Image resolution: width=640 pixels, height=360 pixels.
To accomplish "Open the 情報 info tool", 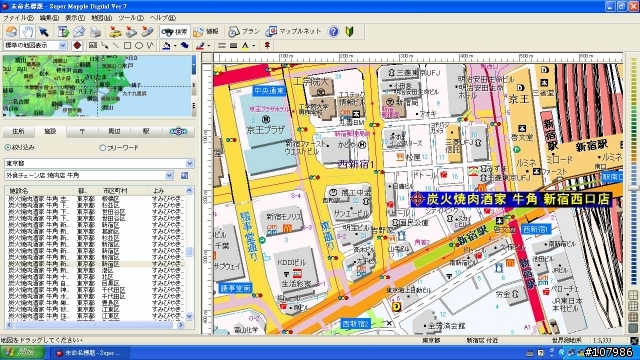I will tap(206, 31).
